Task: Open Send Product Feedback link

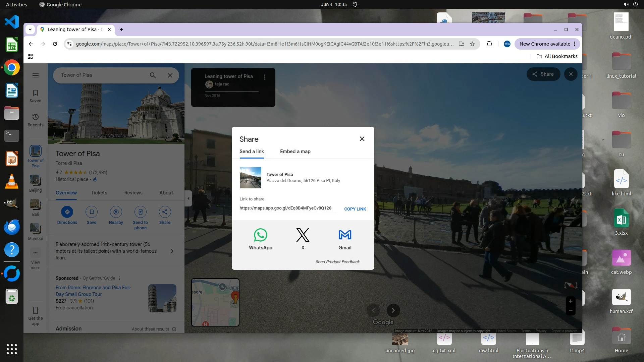Action: [x=337, y=262]
